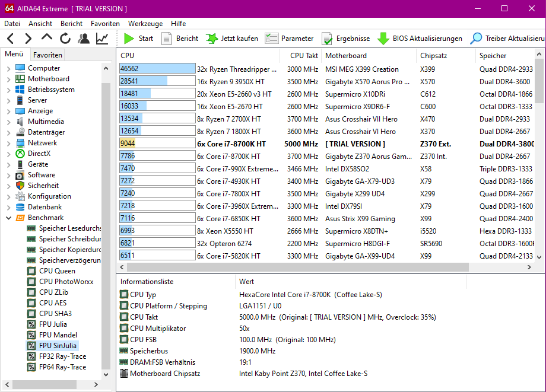Select the 16x Xeon E5-2670 HT row
The width and height of the screenshot is (546, 392).
click(326, 106)
